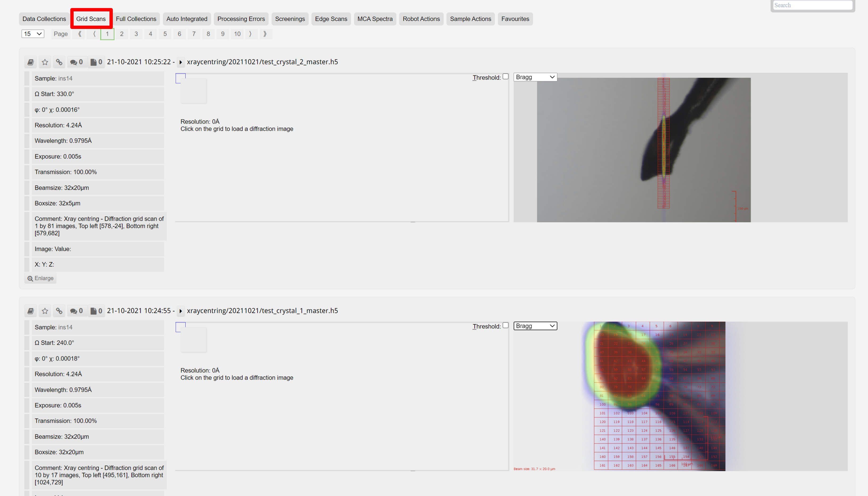This screenshot has width=868, height=496.
Task: Enable Threshold for test_crystal_1
Action: pyautogui.click(x=506, y=325)
